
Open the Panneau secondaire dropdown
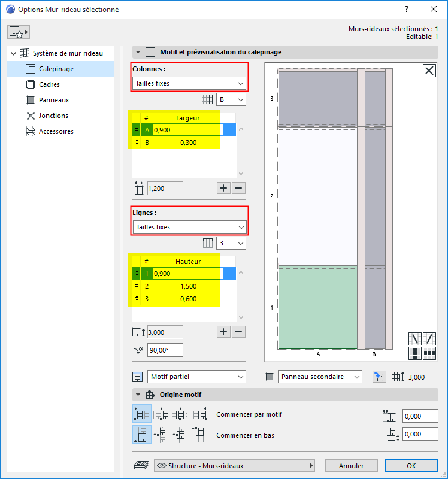(320, 377)
